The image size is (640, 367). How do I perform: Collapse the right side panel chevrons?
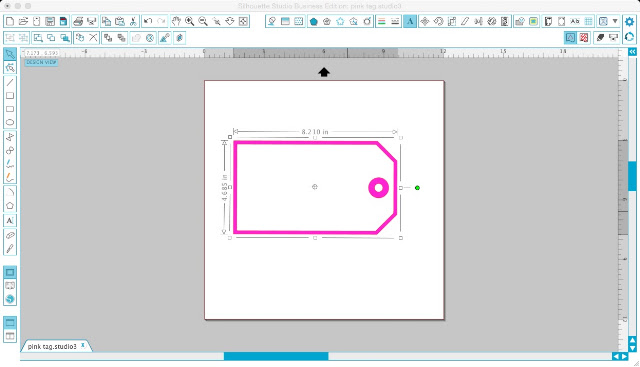tap(632, 52)
